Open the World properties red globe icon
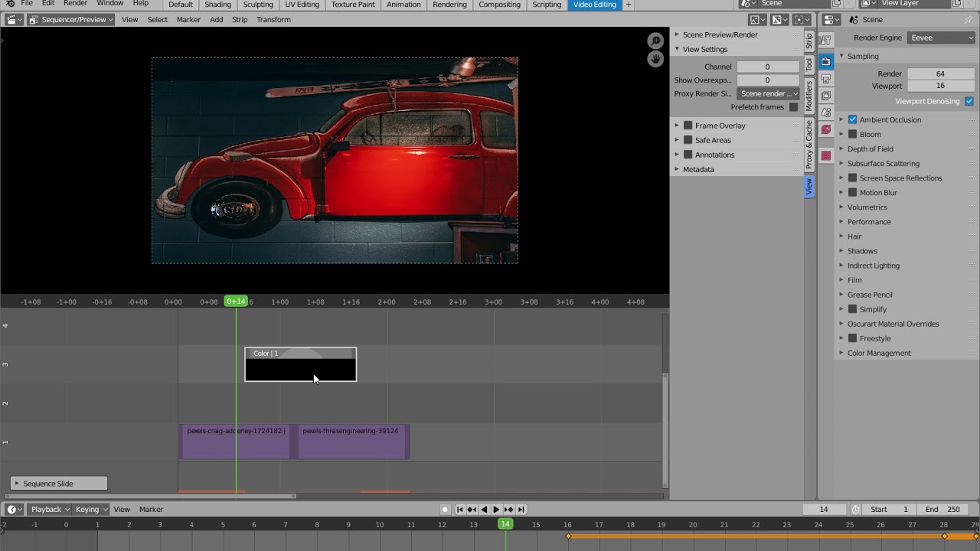Screen dimensions: 980x551 pos(826,129)
